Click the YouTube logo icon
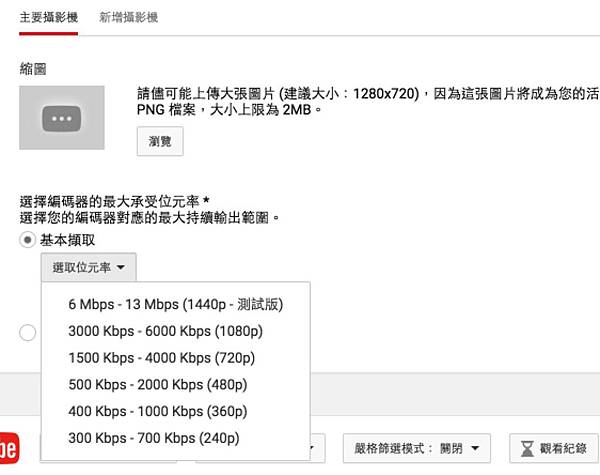Screen dimensions: 600x475 pos(10,448)
